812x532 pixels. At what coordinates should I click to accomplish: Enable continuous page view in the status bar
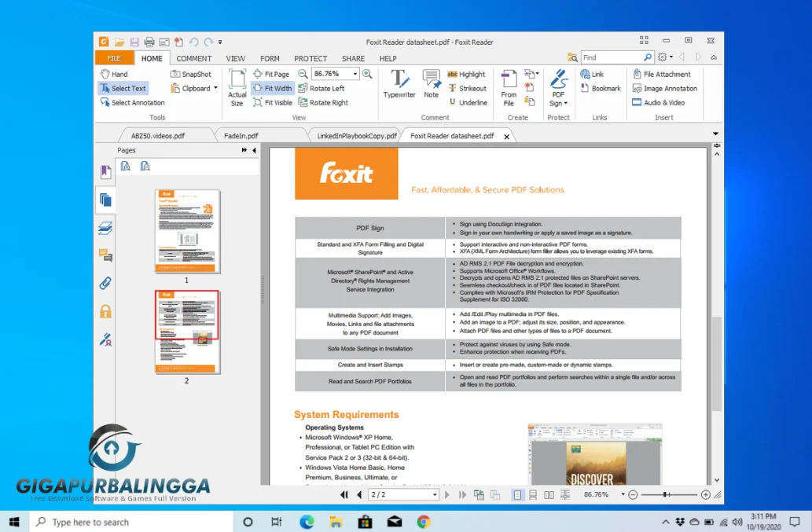(x=533, y=494)
